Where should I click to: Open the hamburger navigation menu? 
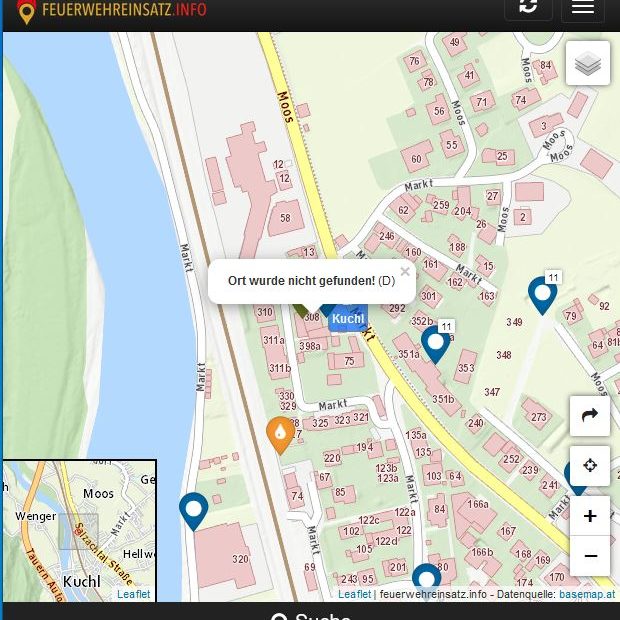point(582,7)
